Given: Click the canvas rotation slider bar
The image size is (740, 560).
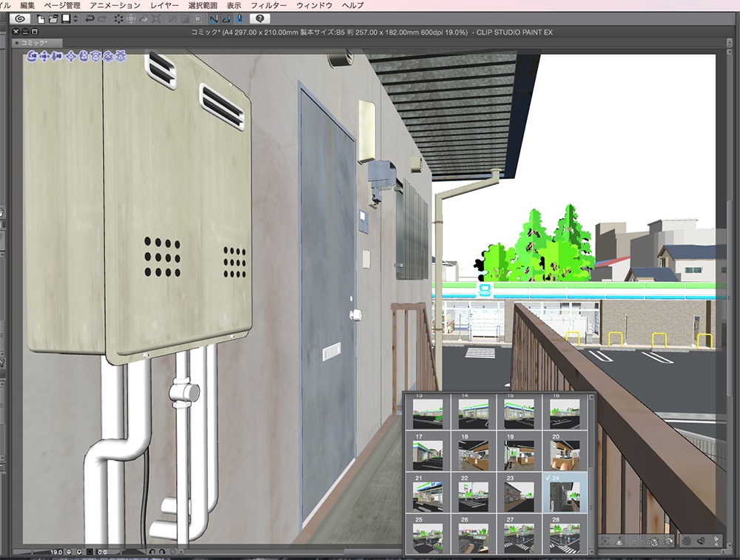Looking at the screenshot, I should (x=133, y=552).
